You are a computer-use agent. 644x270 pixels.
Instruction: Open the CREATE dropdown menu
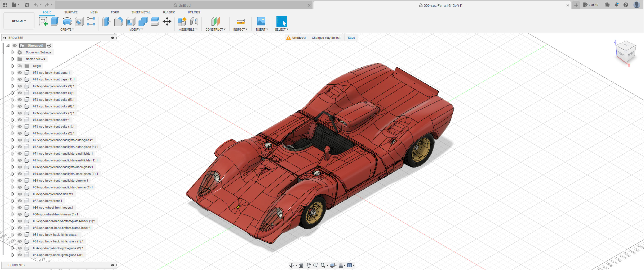pyautogui.click(x=67, y=30)
